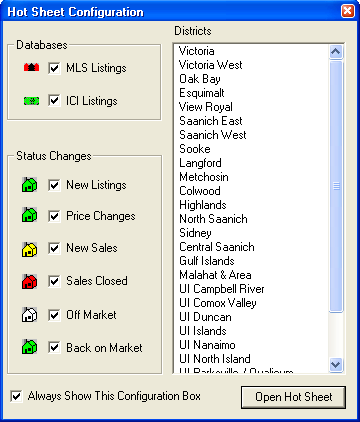Click the green ICI Listings database icon
Viewport: 360px width, 422px height.
pos(31,101)
